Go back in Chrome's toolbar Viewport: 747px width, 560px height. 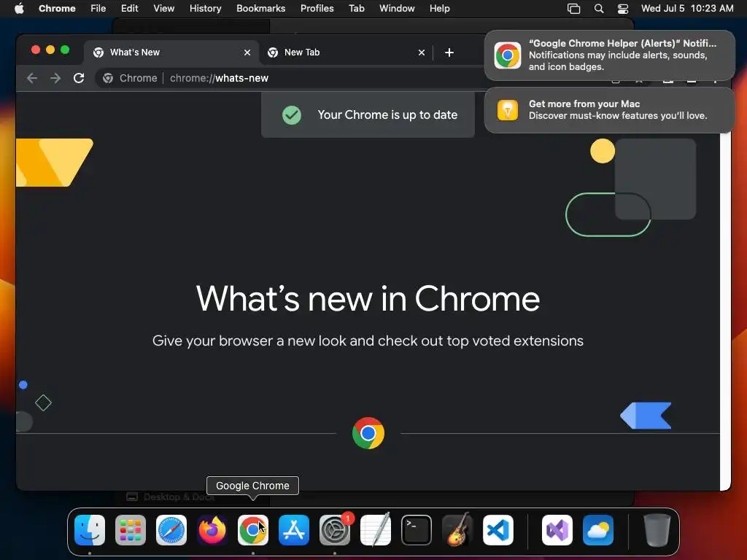[x=32, y=78]
